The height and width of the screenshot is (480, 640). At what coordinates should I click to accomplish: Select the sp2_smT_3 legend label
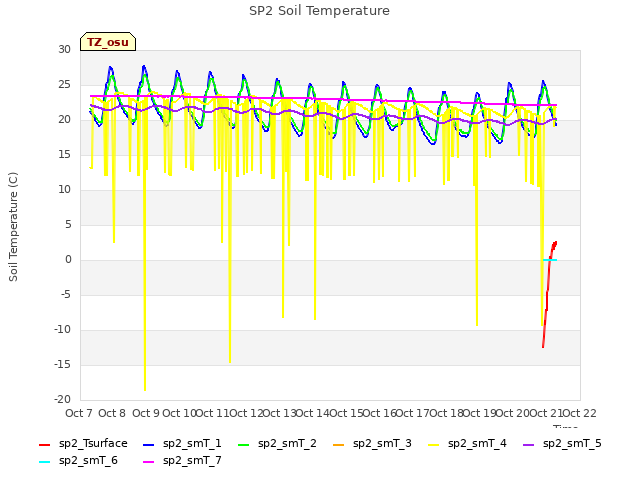pyautogui.click(x=382, y=444)
